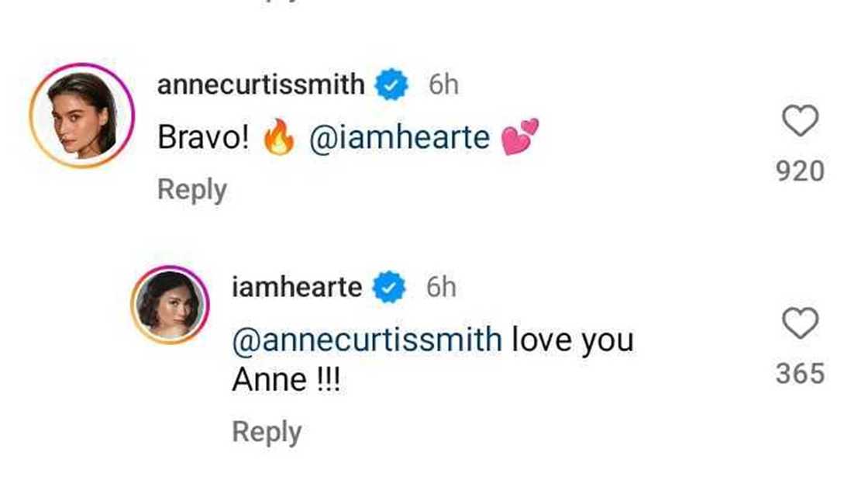Screen dimensions: 868x504
Task: Tap the heart on iamhearte's reply
Action: pyautogui.click(x=800, y=323)
